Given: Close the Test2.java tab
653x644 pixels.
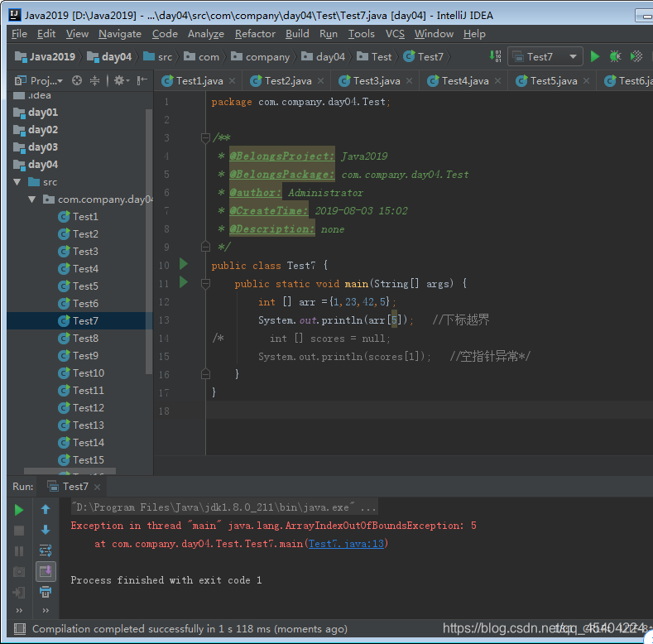Looking at the screenshot, I should click(320, 81).
